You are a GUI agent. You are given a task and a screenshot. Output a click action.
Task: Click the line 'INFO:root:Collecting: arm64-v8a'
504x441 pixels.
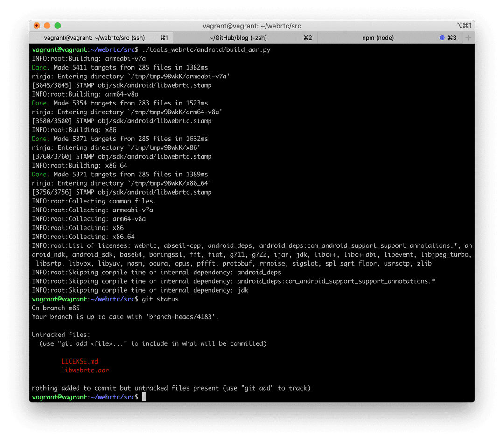tap(89, 219)
